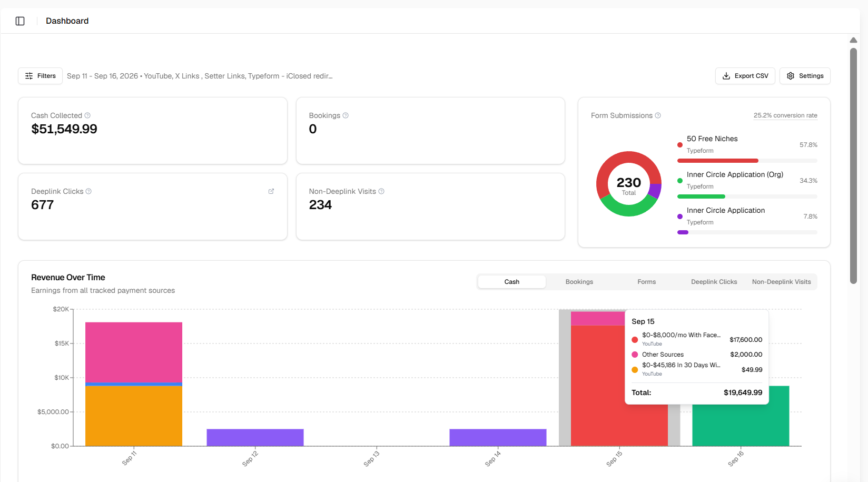Screen dimensions: 868x482
Task: Switch chart to Deeplink Clicks tab
Action: pos(714,282)
